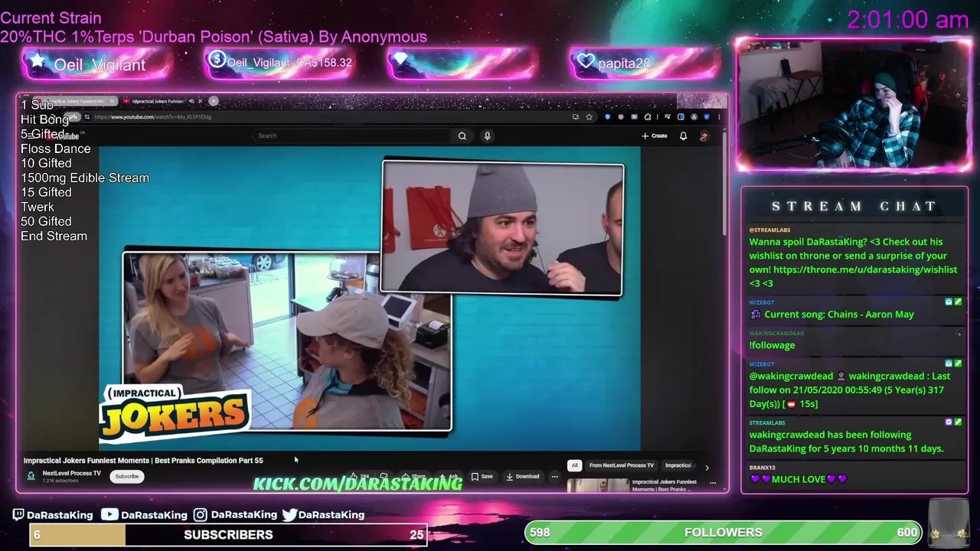Close the second Impractical Jokers tab
Image resolution: width=980 pixels, height=551 pixels.
[201, 101]
